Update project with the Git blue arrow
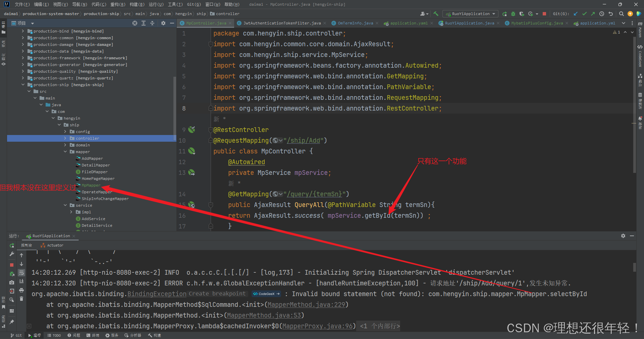This screenshot has width=644, height=339. click(576, 14)
